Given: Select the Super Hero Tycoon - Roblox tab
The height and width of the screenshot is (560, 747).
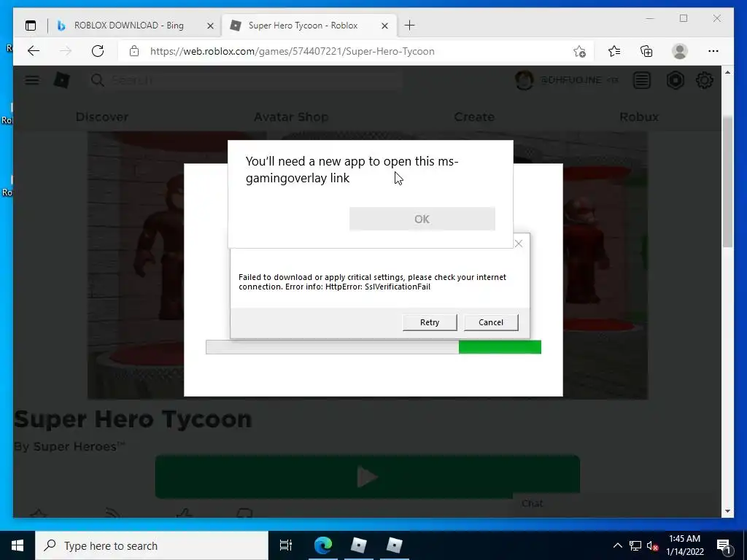Looking at the screenshot, I should pos(303,26).
